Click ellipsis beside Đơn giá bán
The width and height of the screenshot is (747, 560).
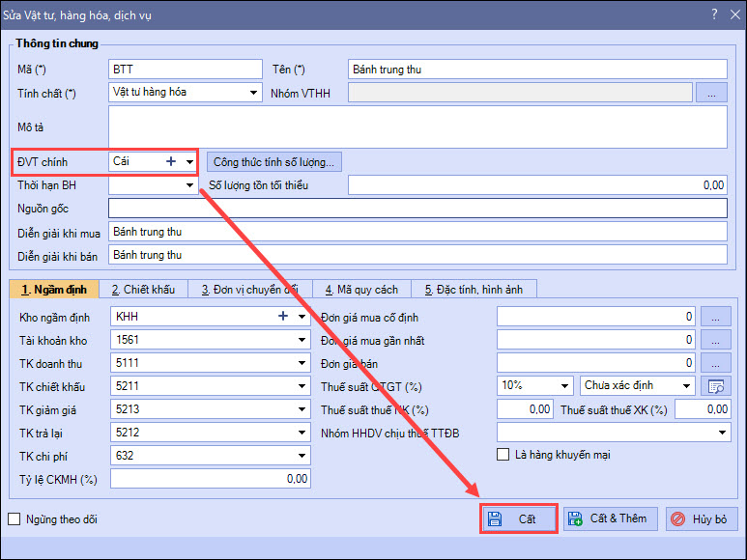point(716,363)
